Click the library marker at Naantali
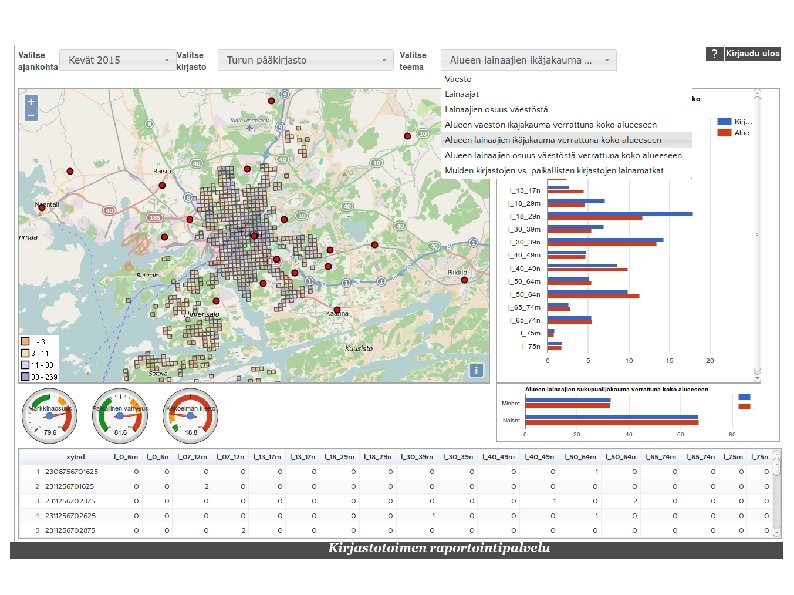The height and width of the screenshot is (595, 794). (x=42, y=208)
